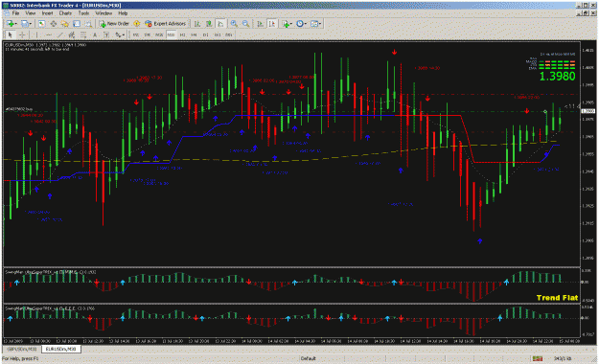Select the Text Label tool
This screenshot has height=364, width=599.
click(106, 34)
